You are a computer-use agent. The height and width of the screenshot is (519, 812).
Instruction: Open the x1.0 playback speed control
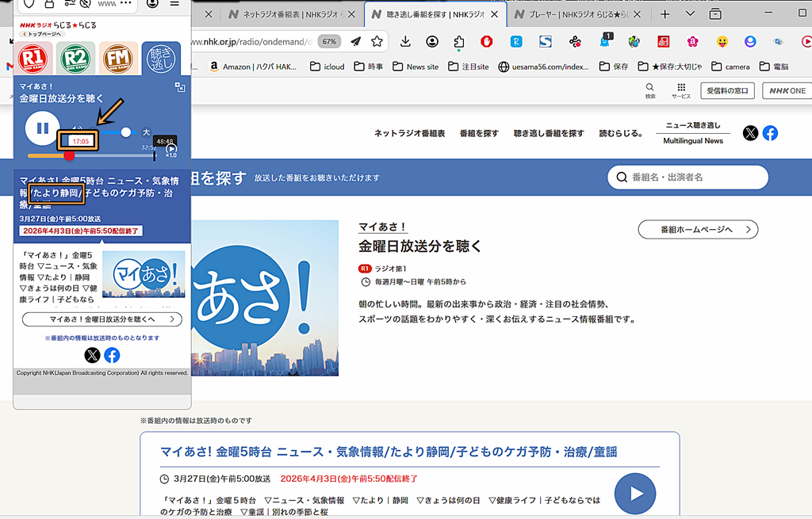[x=171, y=151]
